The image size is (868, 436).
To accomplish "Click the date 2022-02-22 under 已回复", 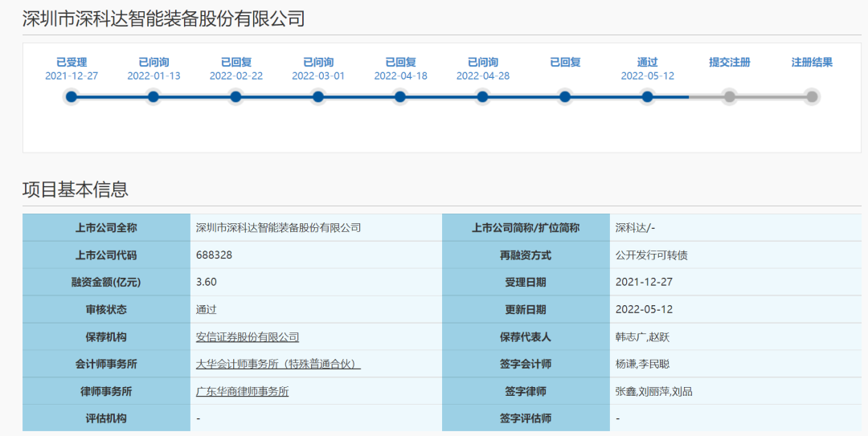I will tap(235, 75).
